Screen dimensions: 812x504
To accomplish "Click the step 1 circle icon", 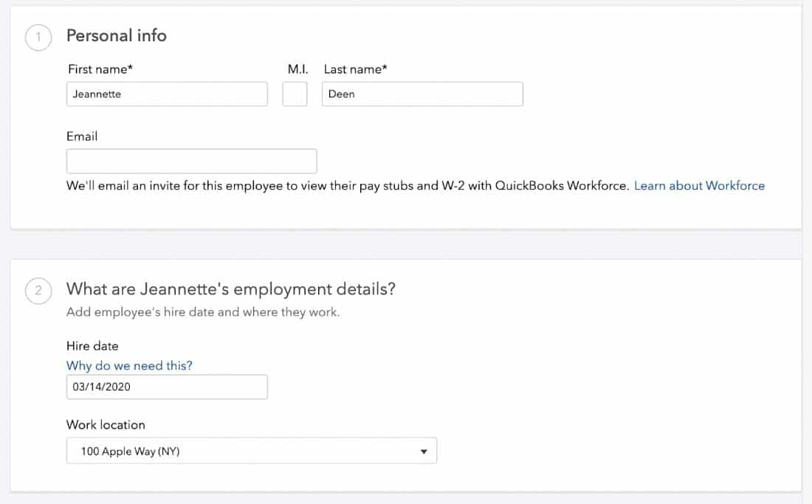I will (38, 38).
